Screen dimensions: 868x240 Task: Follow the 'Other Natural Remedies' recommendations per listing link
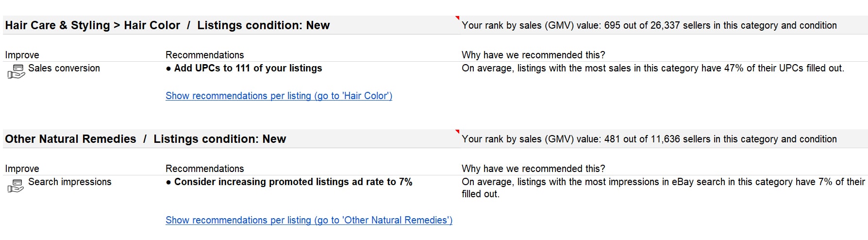pyautogui.click(x=309, y=220)
